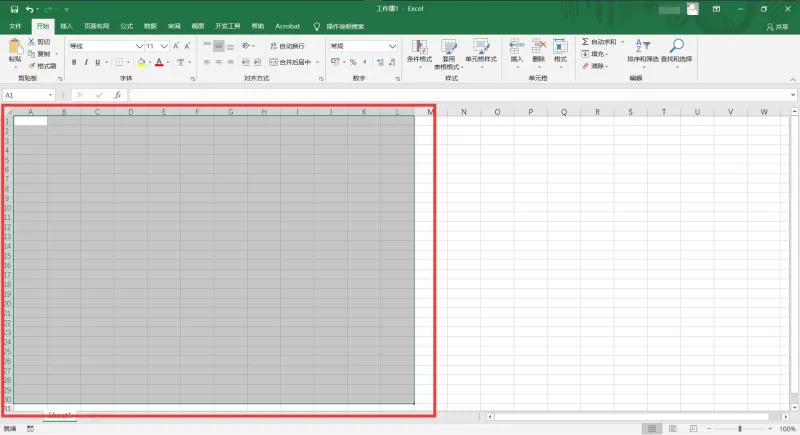The image size is (800, 435).
Task: Click the Delete cells (删除) icon
Action: click(x=538, y=47)
